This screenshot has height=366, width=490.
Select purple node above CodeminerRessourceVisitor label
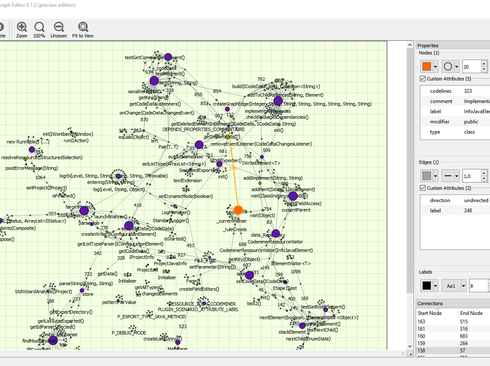(x=276, y=233)
